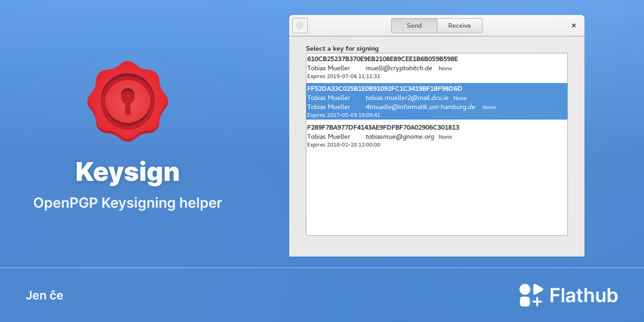
Task: Click email tobias.mueller2@mail.dcu.ie
Action: point(407,98)
